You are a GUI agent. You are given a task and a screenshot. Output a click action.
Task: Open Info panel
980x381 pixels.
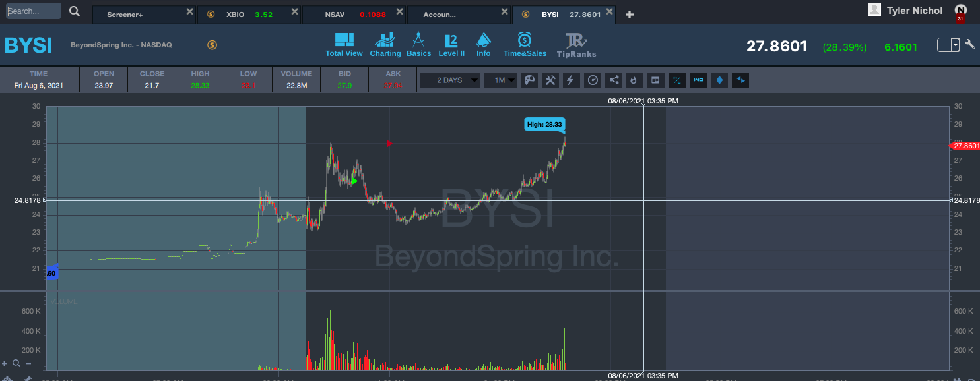pos(484,45)
